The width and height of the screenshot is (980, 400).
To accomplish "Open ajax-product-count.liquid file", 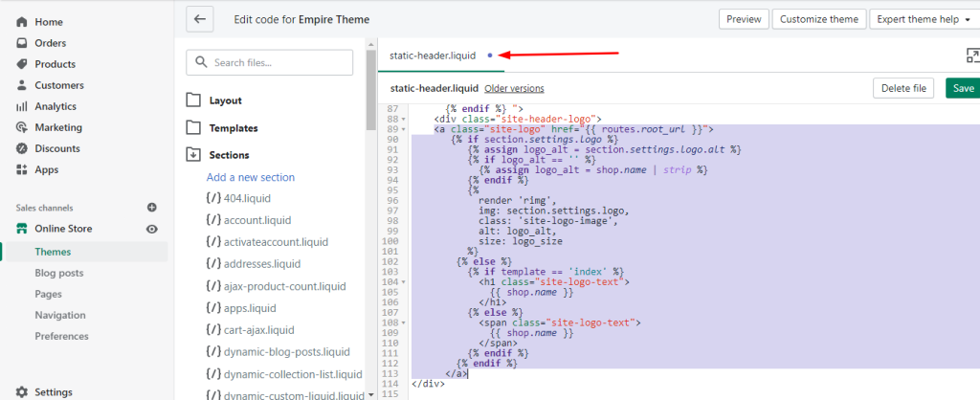I will click(x=285, y=286).
